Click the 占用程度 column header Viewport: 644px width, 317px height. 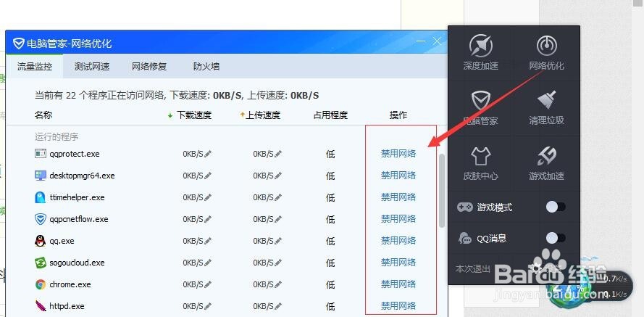330,115
